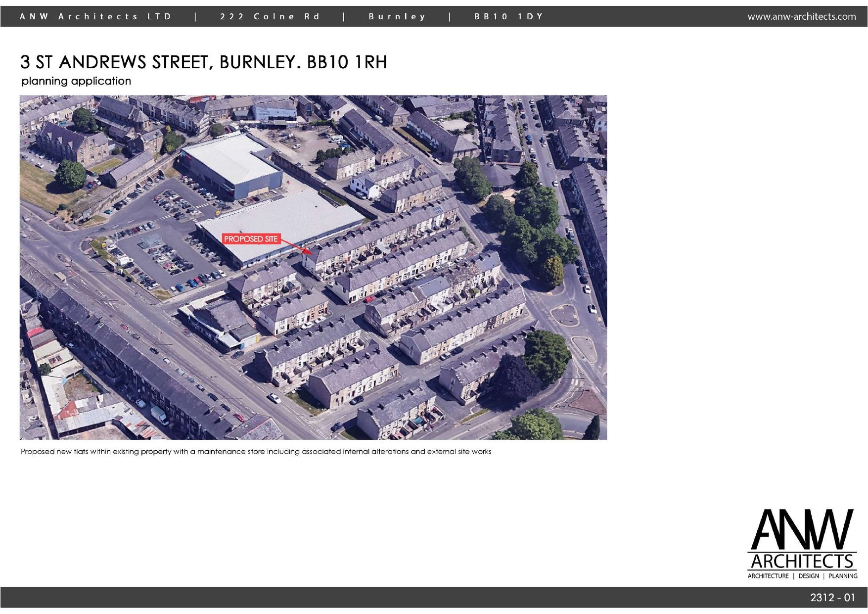Click the ANW Architects LTD header text

pos(95,16)
